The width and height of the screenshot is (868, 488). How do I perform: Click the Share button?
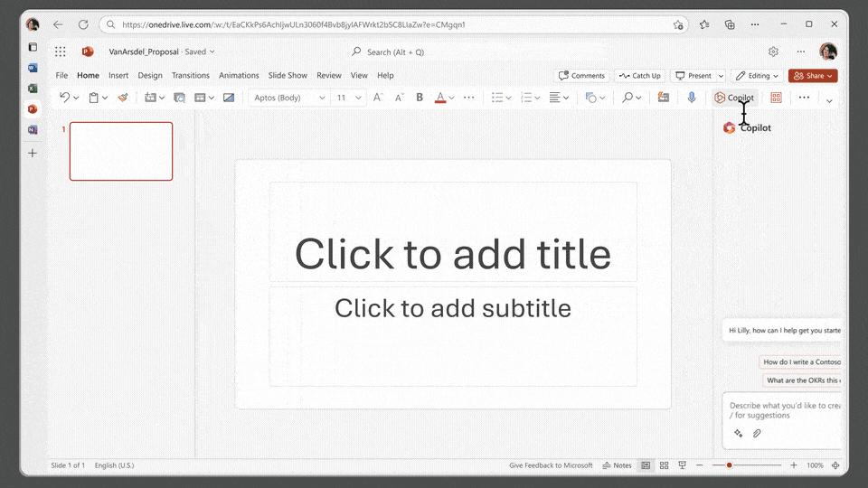click(x=812, y=76)
